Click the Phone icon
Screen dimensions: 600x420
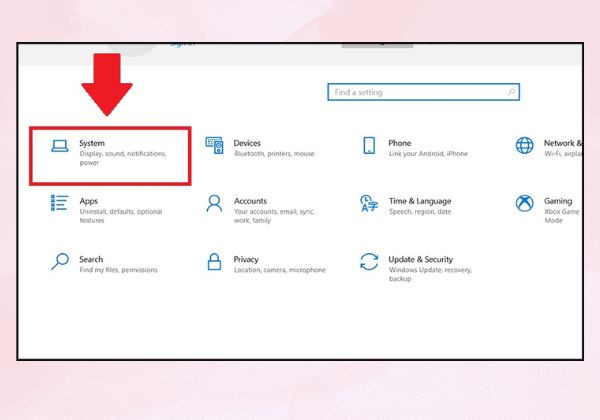(x=369, y=145)
